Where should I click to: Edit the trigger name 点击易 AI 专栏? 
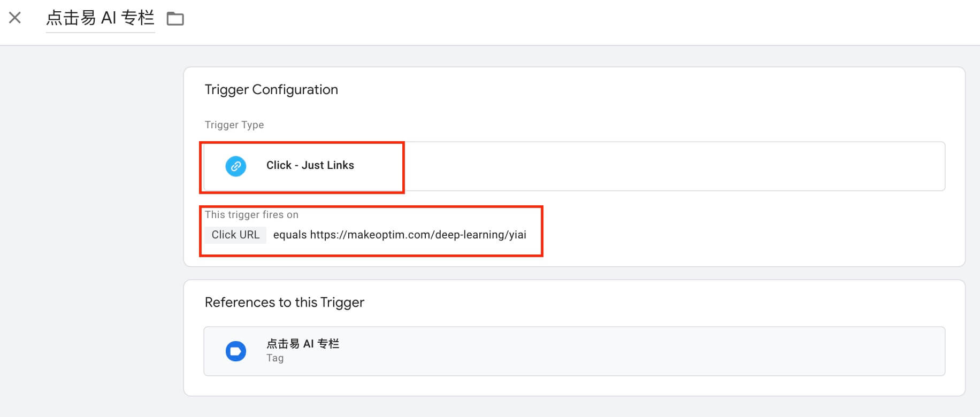(100, 18)
